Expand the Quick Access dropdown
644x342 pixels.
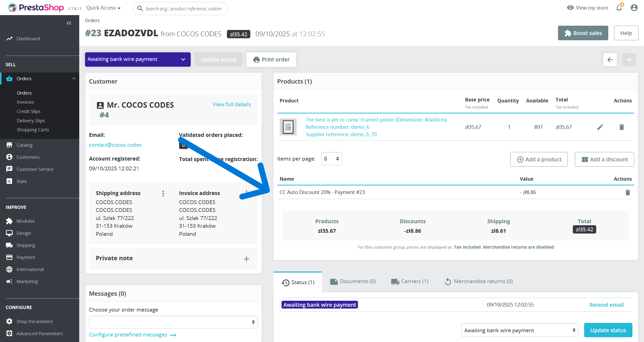click(103, 8)
